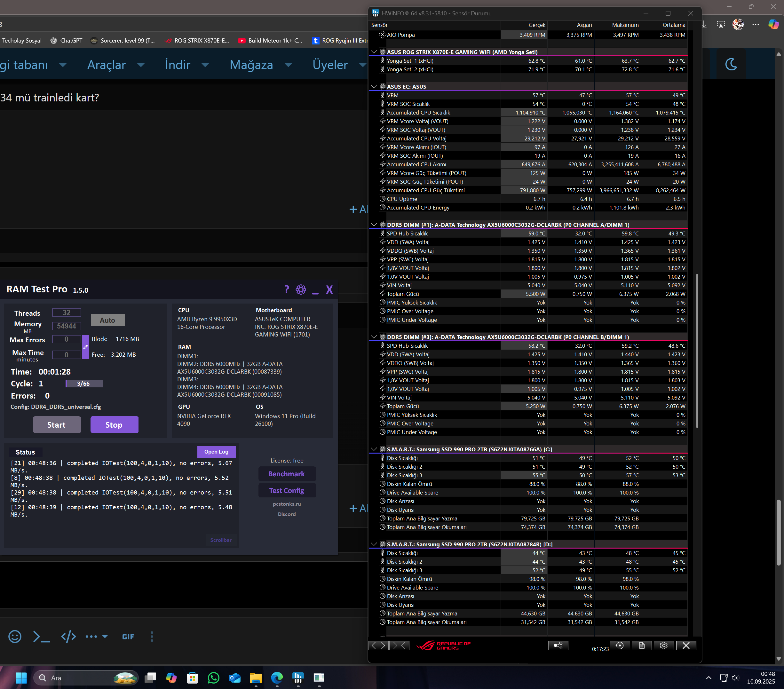784x689 pixels.
Task: Click the Benchmark button
Action: pos(287,474)
